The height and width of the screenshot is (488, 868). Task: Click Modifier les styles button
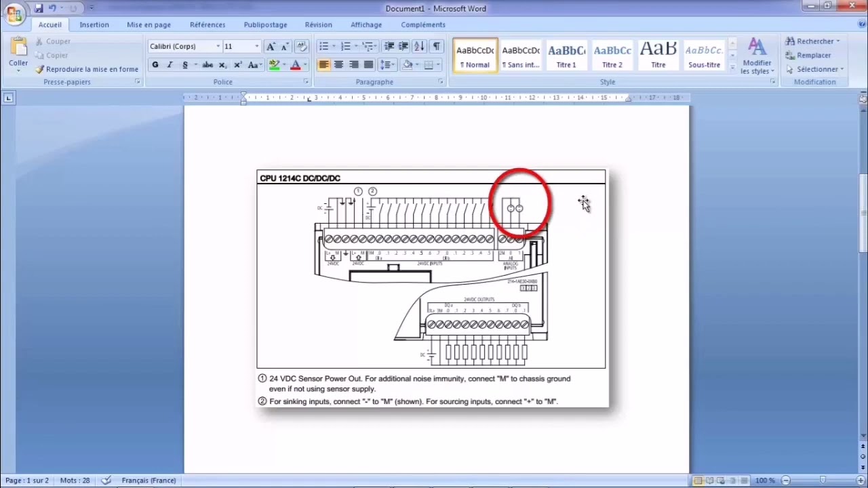[x=757, y=56]
